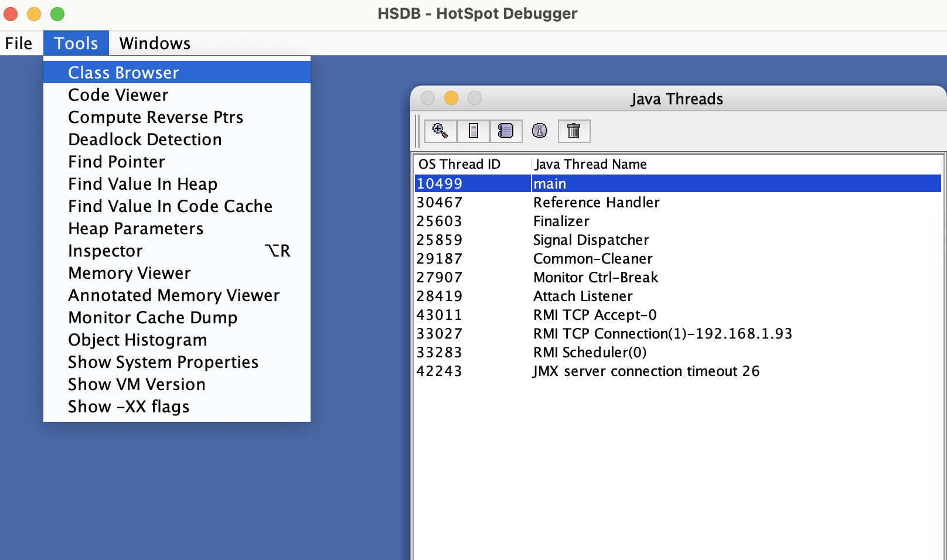
Task: Open Object Histogram tool
Action: coord(177,340)
